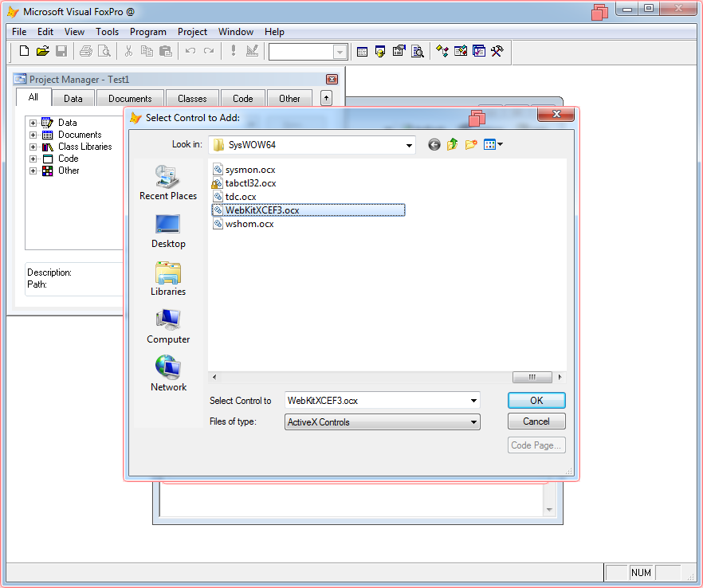This screenshot has height=588, width=703.
Task: Switch to the Code tab
Action: pyautogui.click(x=242, y=99)
